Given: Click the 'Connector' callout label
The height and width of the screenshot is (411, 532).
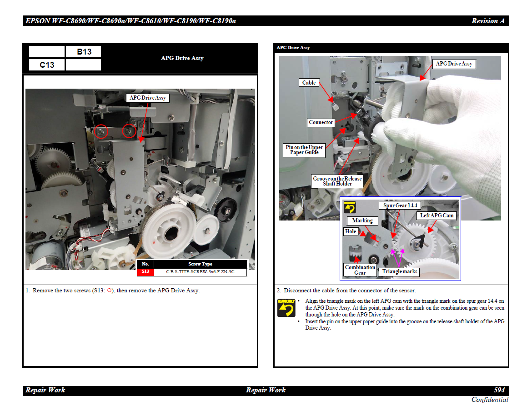Looking at the screenshot, I should (321, 122).
